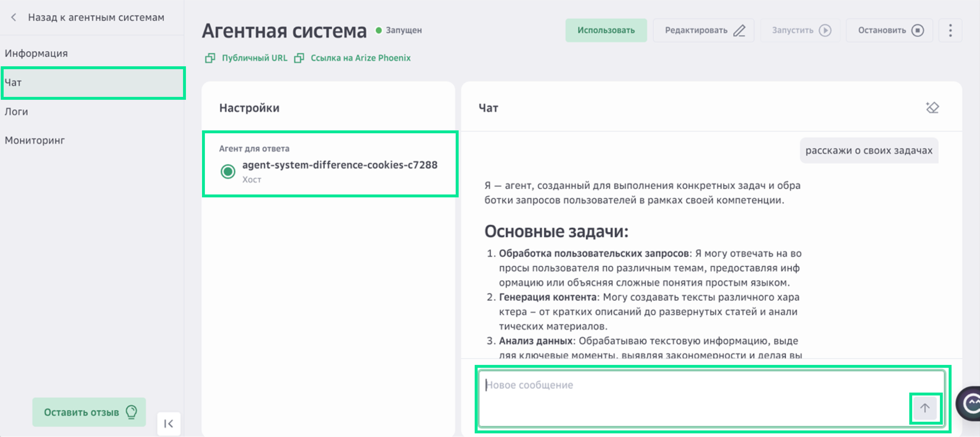Send the message using the arrow icon

coord(925,408)
